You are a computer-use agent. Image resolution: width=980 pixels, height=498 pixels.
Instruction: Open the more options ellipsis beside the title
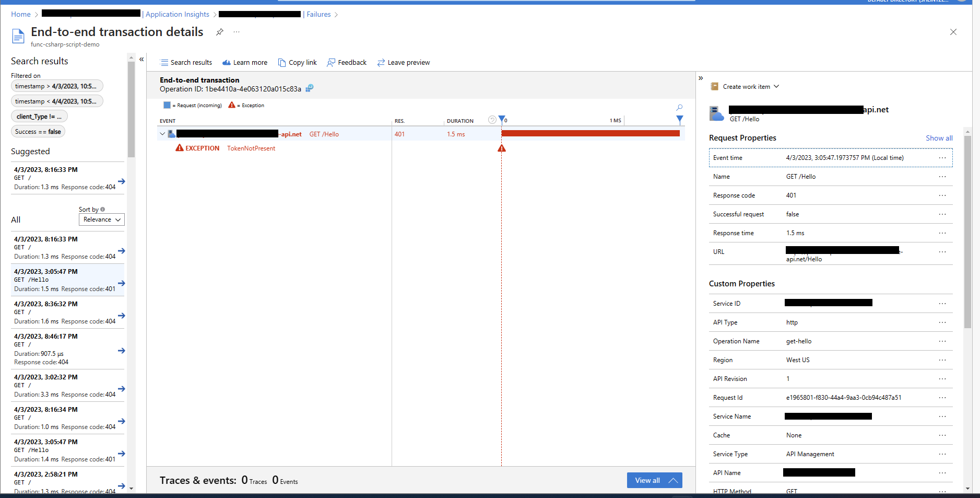(x=237, y=32)
